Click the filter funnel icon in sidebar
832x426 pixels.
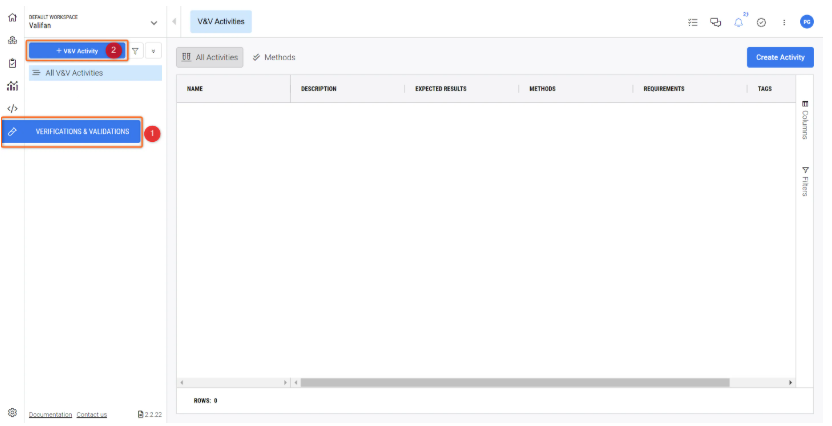(135, 51)
